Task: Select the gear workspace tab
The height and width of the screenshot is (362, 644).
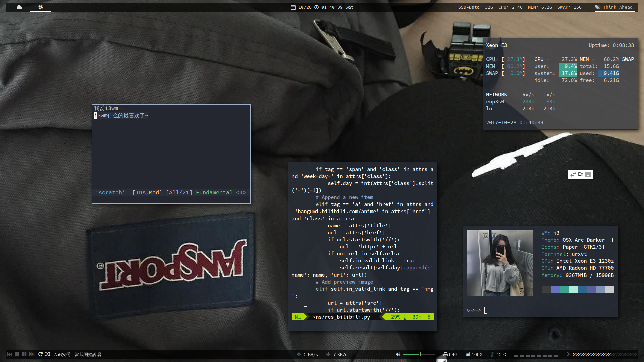Action: click(41, 7)
